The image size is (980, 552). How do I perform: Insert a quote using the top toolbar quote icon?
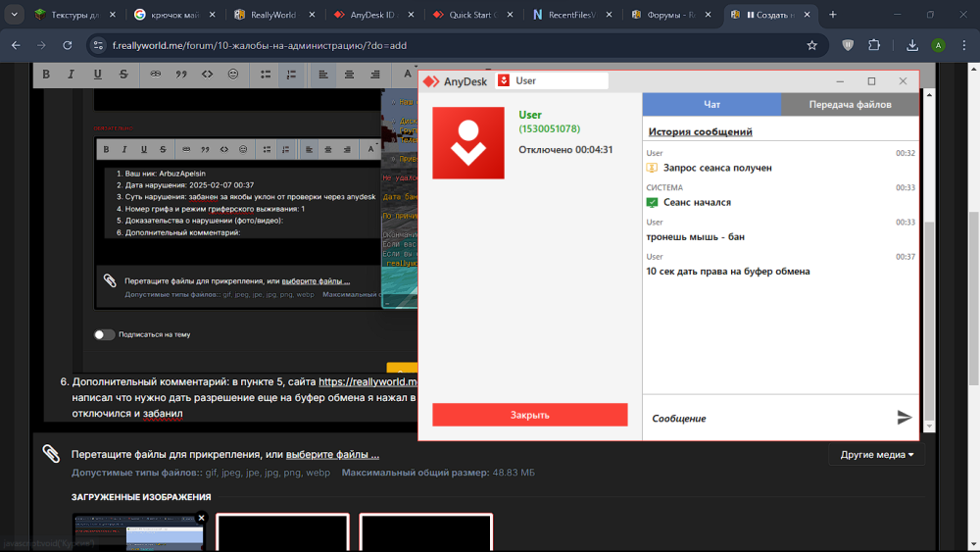(x=181, y=75)
